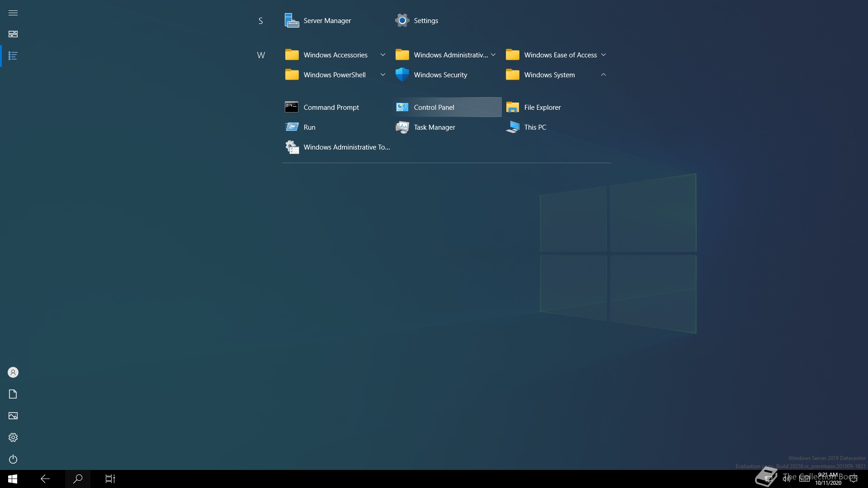Open Windows Security
This screenshot has width=868, height=488.
[447, 75]
